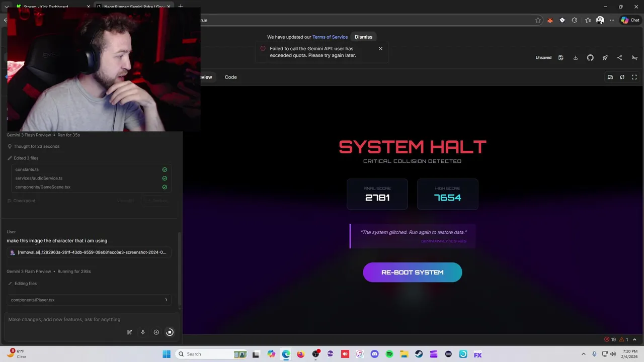
Task: Click the GitHub icon in the toolbar
Action: pyautogui.click(x=590, y=57)
